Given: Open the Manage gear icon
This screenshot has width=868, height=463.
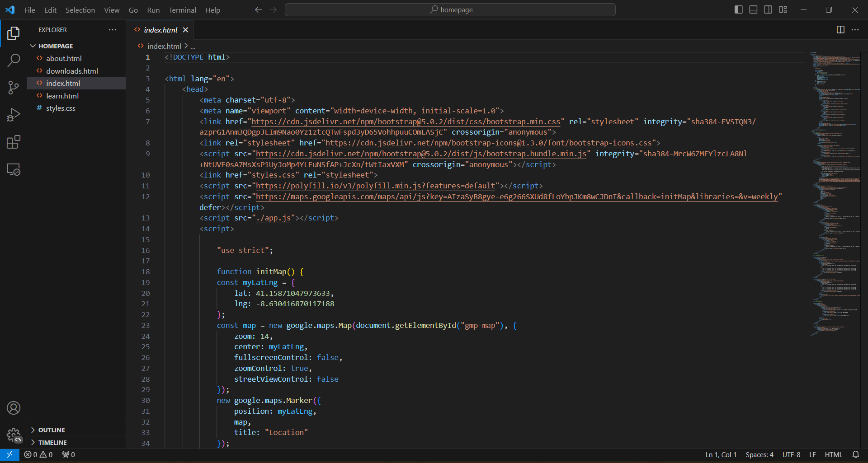Looking at the screenshot, I should point(14,435).
